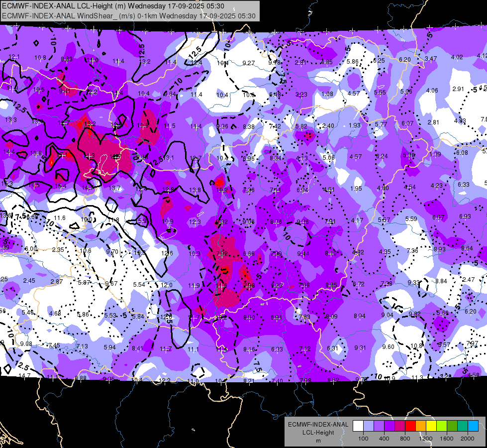The width and height of the screenshot is (487, 448).
Task: Click the wind shear value 1.39
Action: pos(435,154)
